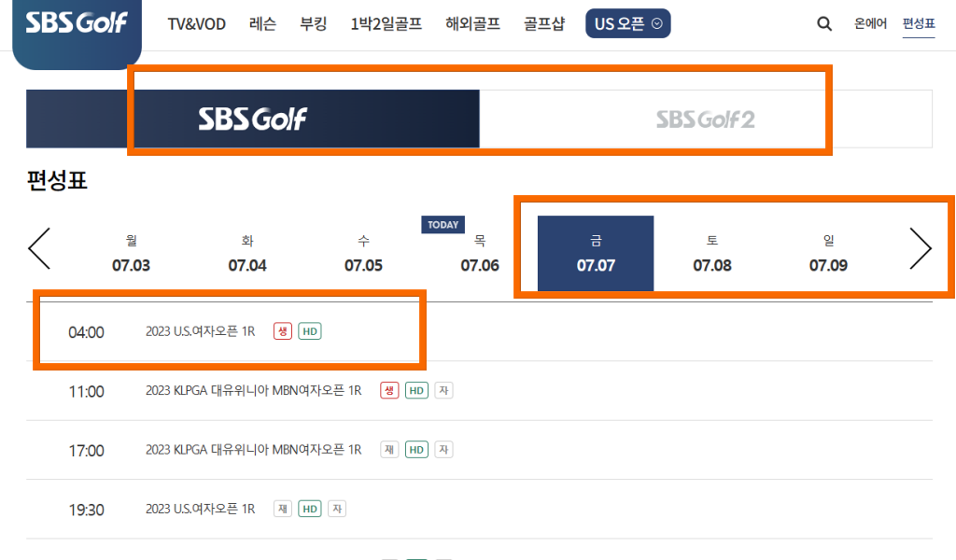
Task: Open the search magnifier icon
Action: [823, 23]
